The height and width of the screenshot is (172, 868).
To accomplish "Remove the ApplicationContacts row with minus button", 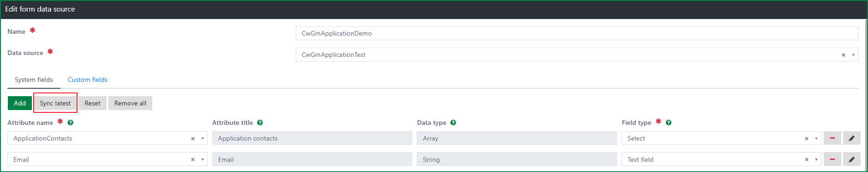I will coord(832,138).
